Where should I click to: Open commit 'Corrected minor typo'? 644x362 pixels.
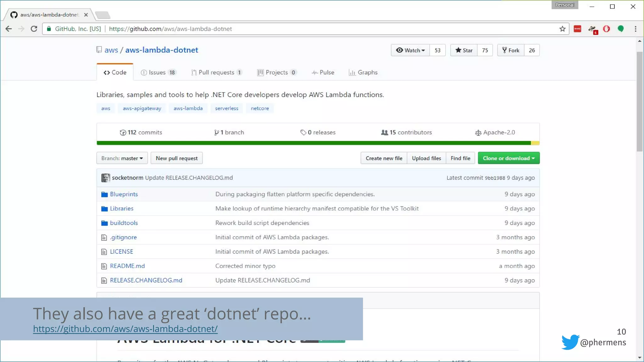pos(245,266)
